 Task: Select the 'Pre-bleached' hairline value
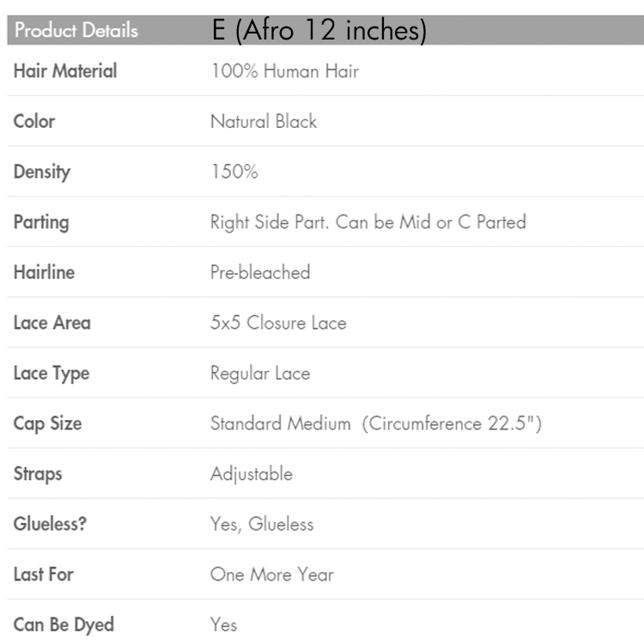tap(260, 273)
